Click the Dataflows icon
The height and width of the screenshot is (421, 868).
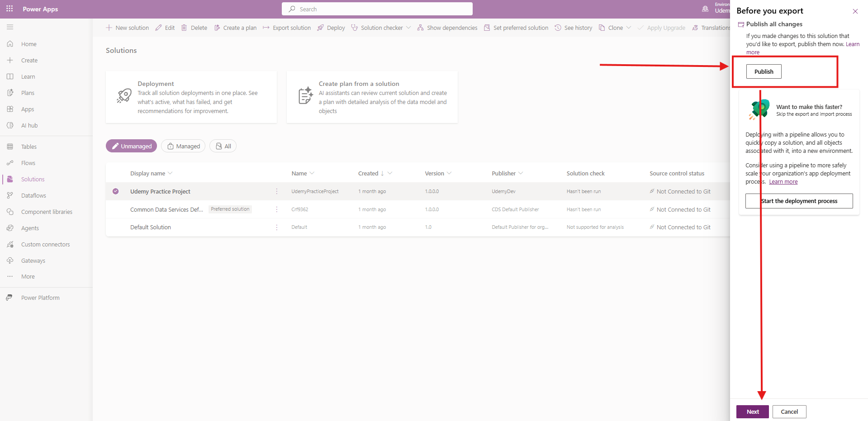pos(10,195)
